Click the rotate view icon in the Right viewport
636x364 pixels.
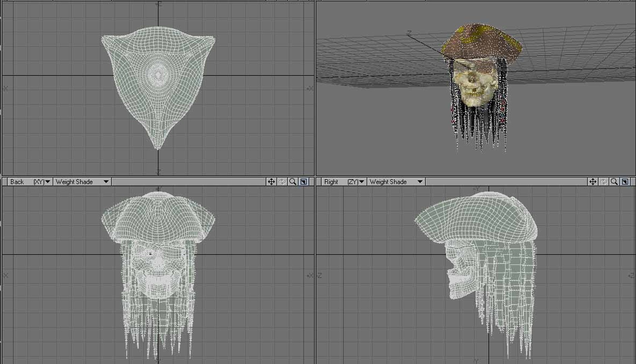(x=604, y=182)
